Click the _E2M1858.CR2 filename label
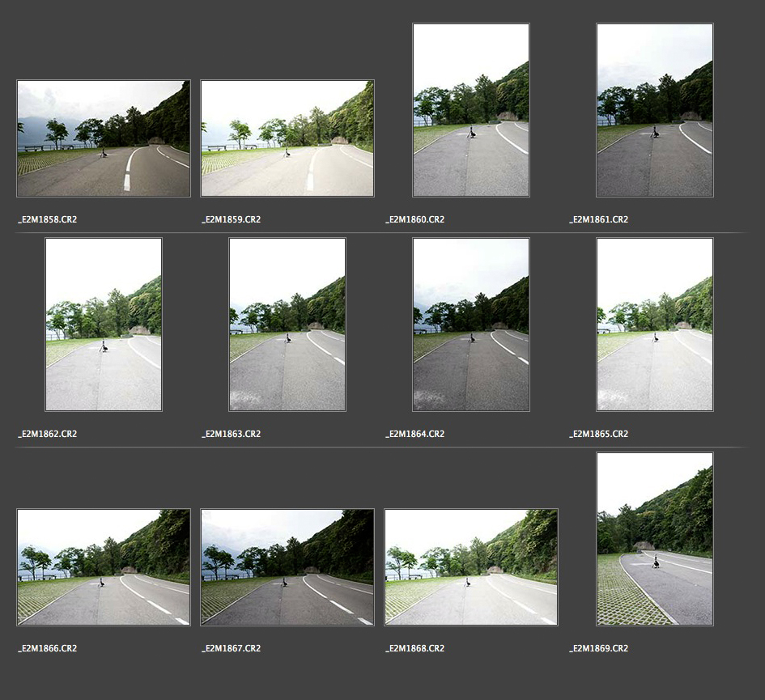This screenshot has height=700, width=765. pos(48,220)
